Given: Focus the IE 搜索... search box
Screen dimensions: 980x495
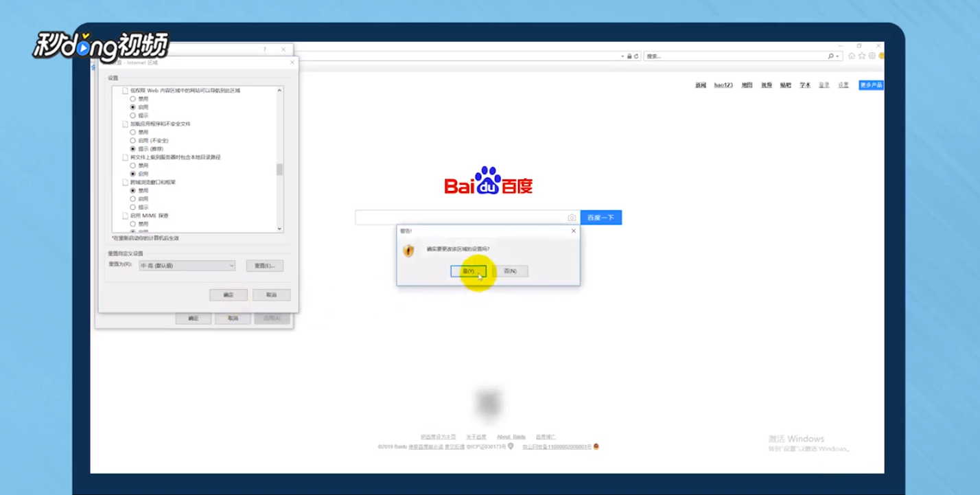Looking at the screenshot, I should 735,56.
